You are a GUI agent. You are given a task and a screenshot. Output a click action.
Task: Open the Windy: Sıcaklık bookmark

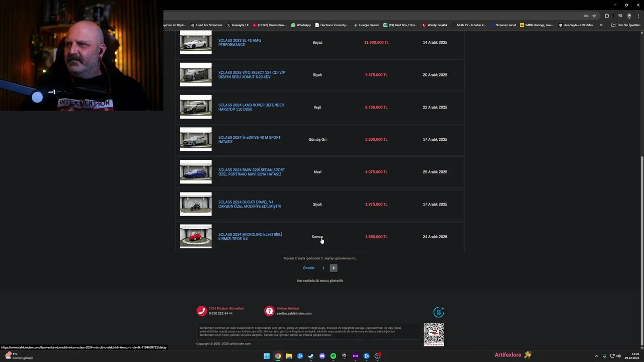(435, 25)
